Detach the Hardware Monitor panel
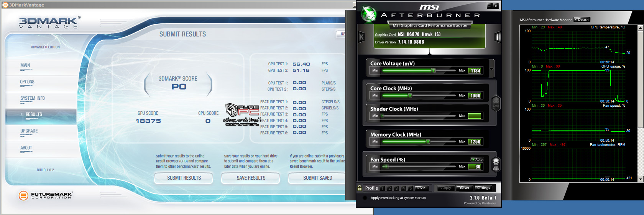This screenshot has width=644, height=215. pos(582,20)
